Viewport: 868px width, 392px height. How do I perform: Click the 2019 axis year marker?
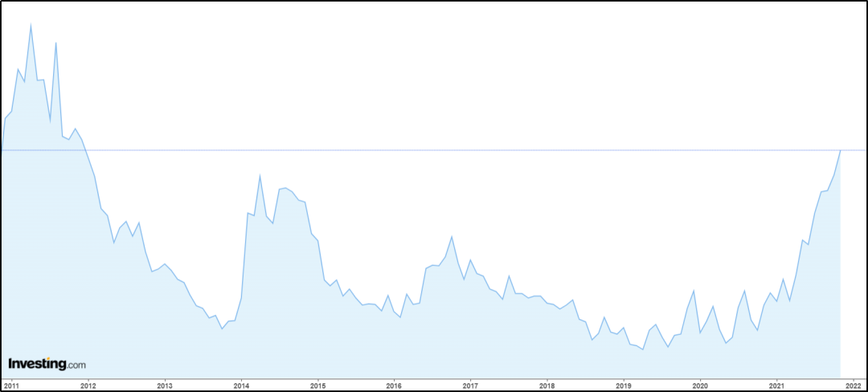[624, 385]
